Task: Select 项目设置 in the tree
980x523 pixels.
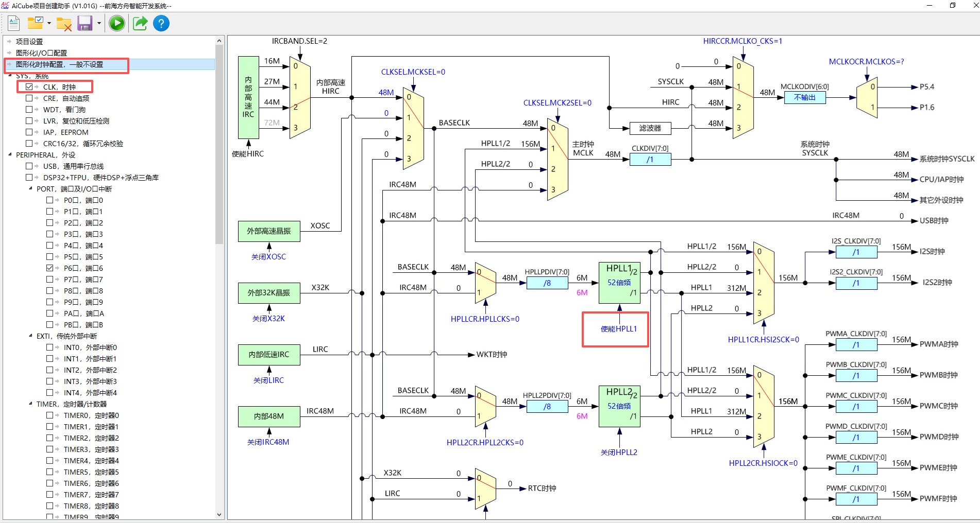Action: pyautogui.click(x=29, y=42)
